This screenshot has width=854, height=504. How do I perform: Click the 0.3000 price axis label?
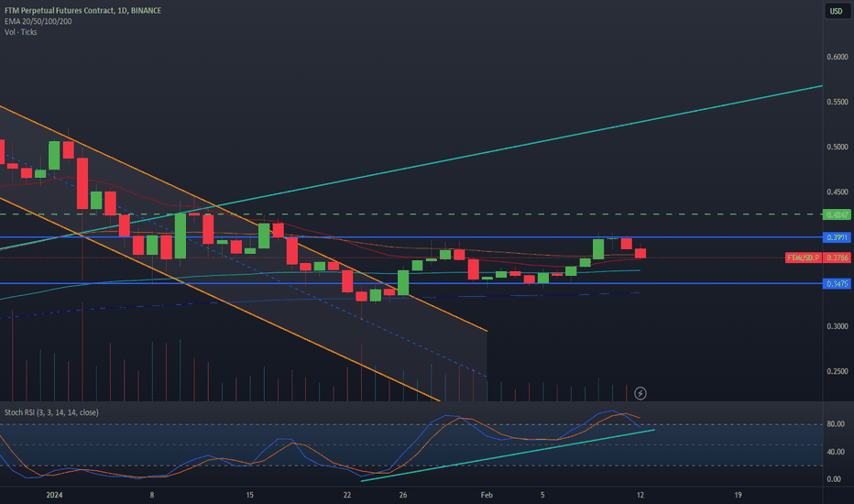[838, 326]
